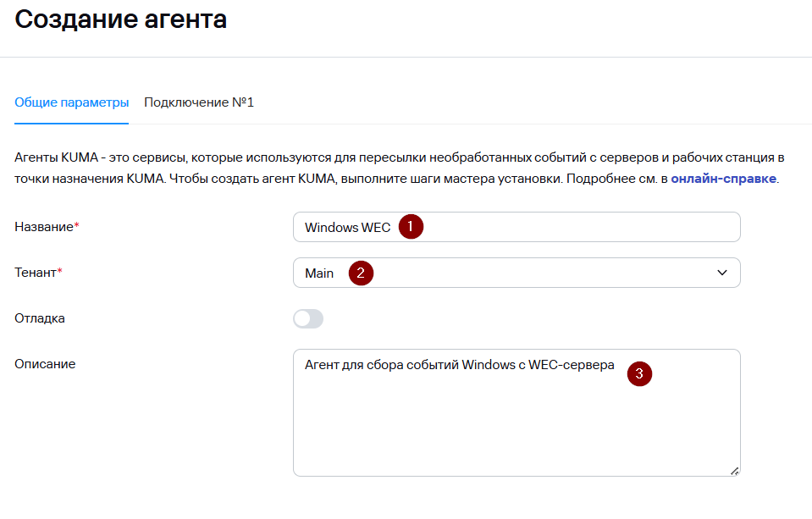Click the red badge numbered 1
812x519 pixels.
point(411,227)
